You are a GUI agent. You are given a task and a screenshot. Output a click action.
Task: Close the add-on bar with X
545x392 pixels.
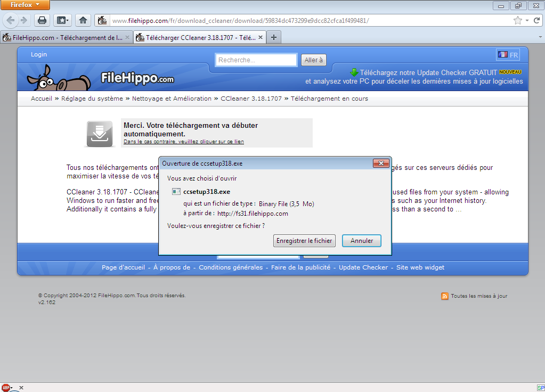[x=21, y=388]
